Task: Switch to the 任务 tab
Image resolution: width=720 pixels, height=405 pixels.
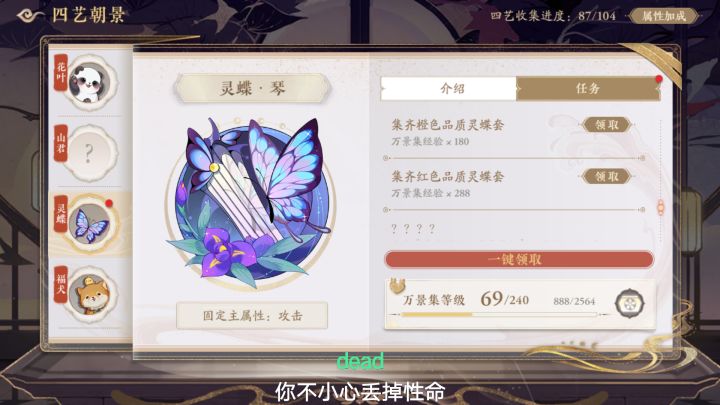Action: pyautogui.click(x=588, y=88)
